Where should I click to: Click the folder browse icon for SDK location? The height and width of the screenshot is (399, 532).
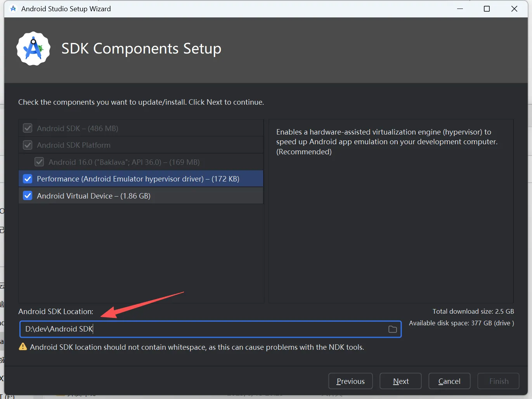click(x=393, y=329)
